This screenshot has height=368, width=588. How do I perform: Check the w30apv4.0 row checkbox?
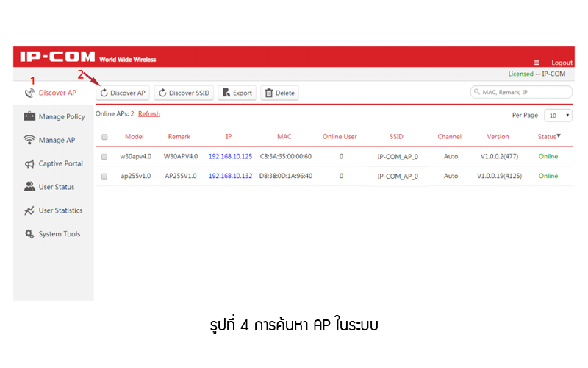click(x=104, y=157)
